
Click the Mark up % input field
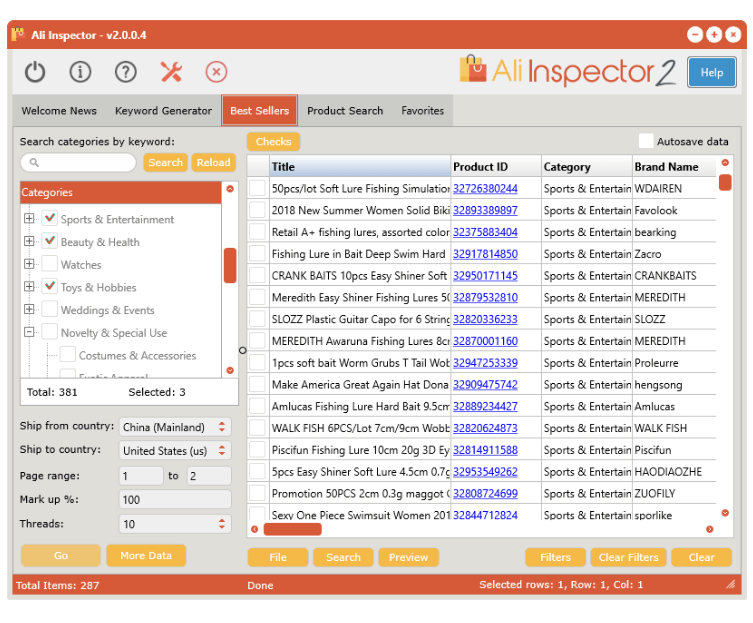[x=175, y=499]
